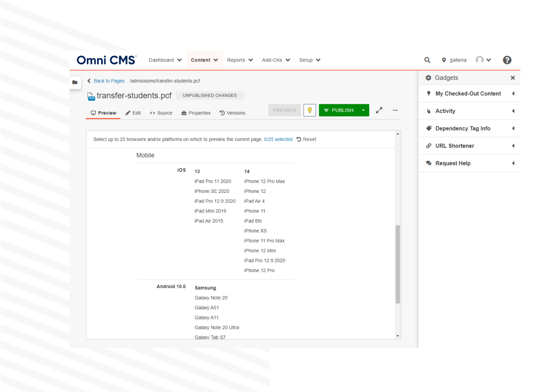Select Galaxy Note 20
The width and height of the screenshot is (549, 392).
[x=211, y=298]
